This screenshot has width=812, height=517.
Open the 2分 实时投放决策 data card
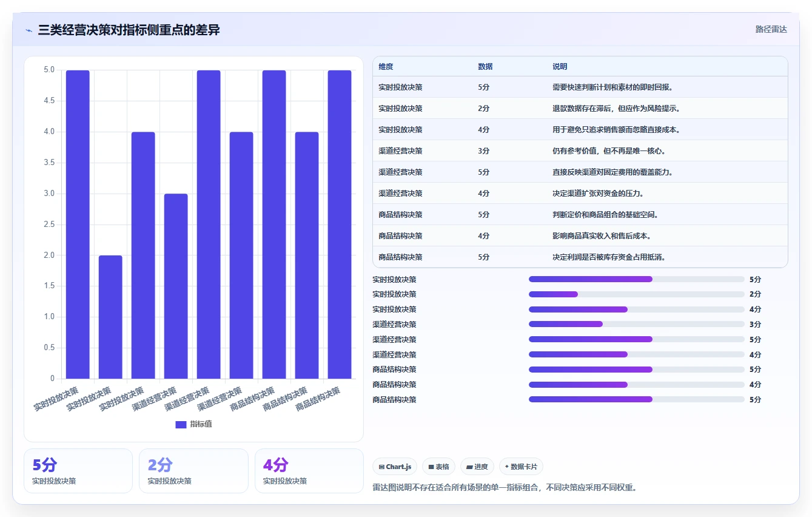click(x=193, y=471)
